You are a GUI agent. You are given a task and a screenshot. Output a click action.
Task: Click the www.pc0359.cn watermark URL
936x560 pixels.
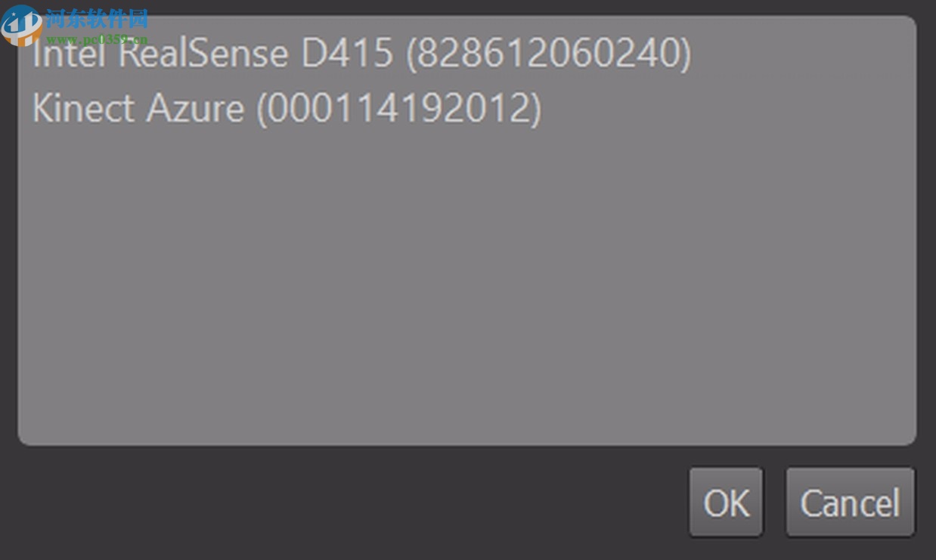pos(97,38)
